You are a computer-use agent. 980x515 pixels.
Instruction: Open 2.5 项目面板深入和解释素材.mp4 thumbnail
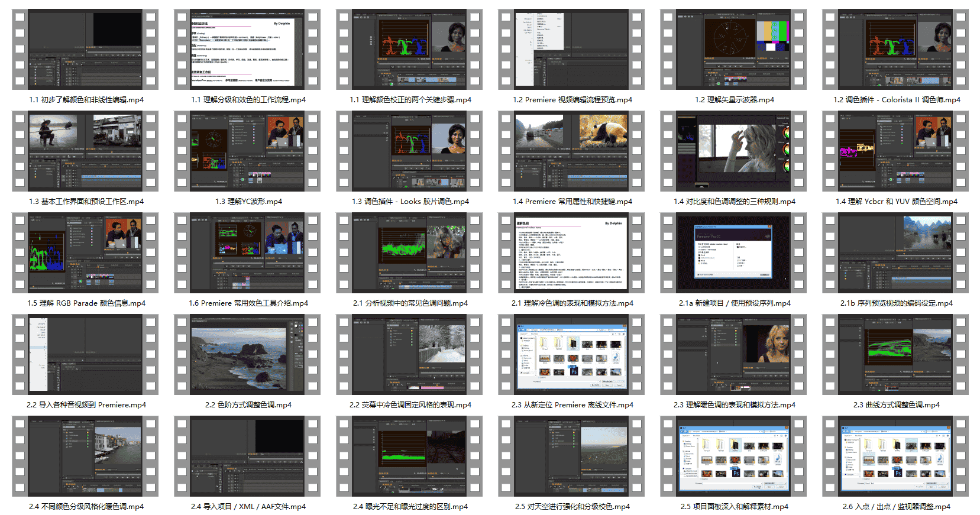tap(733, 456)
